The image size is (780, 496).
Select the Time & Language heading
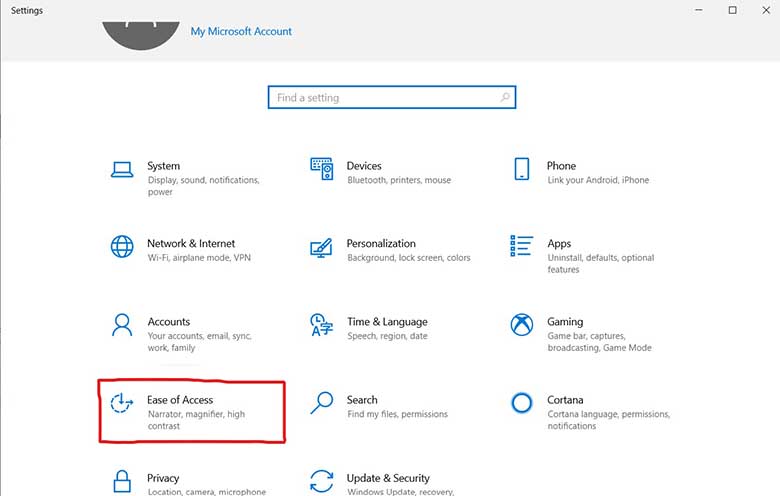point(388,322)
